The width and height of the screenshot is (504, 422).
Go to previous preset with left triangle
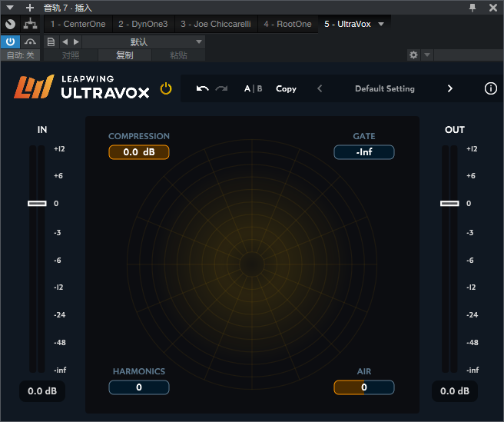coord(65,42)
